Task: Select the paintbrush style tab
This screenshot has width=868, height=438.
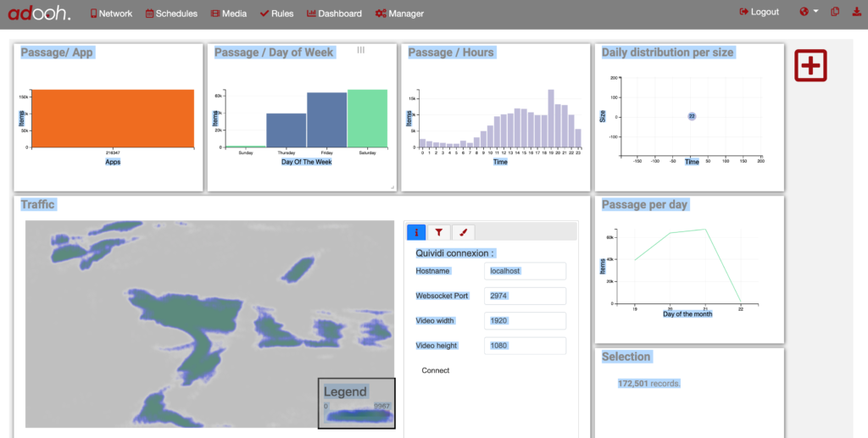Action: tap(462, 232)
